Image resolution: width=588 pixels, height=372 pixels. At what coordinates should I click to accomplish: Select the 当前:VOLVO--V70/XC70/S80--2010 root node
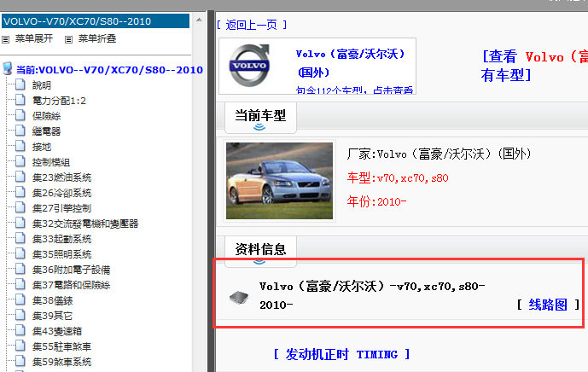coord(109,70)
